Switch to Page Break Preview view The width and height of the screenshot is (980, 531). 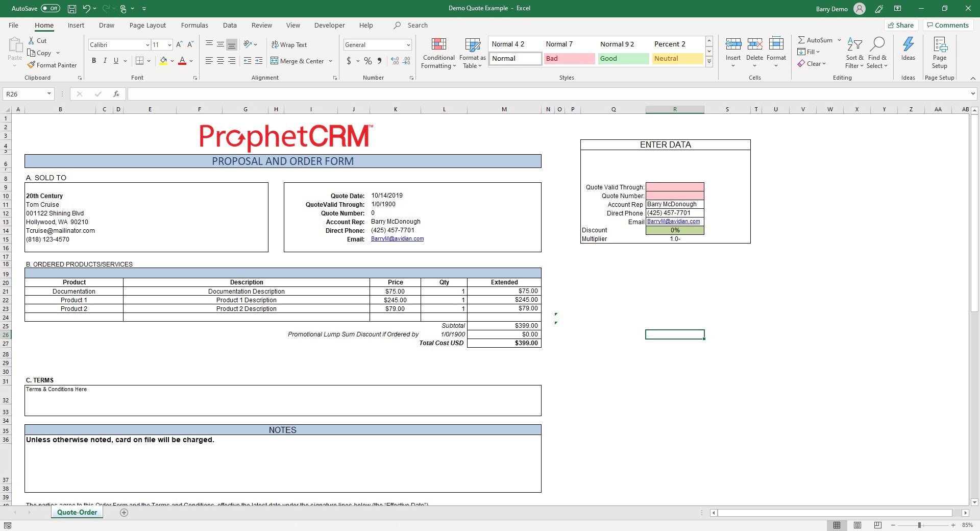coord(877,525)
